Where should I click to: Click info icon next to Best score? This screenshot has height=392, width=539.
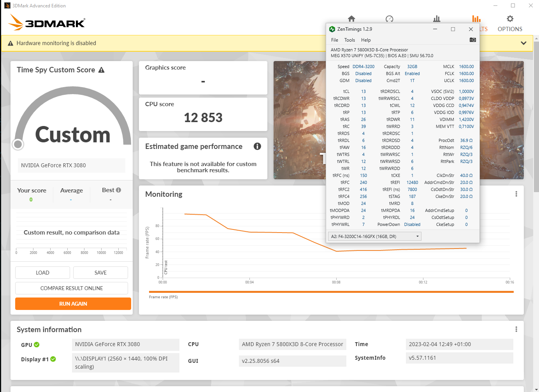[x=119, y=190]
